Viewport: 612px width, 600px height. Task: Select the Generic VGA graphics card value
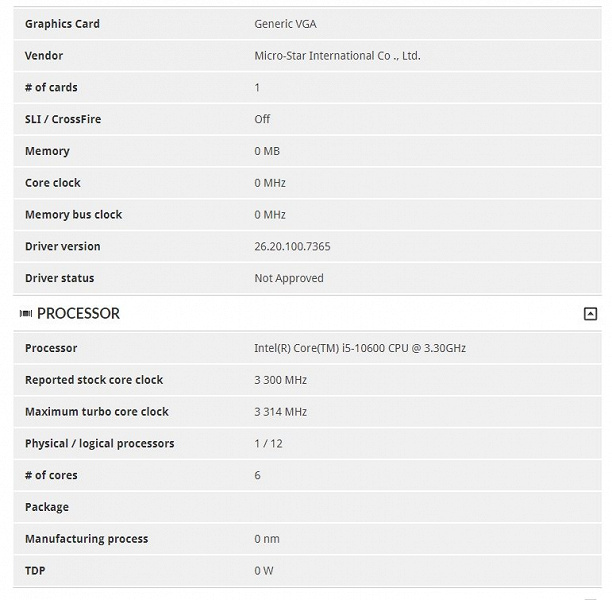(285, 24)
